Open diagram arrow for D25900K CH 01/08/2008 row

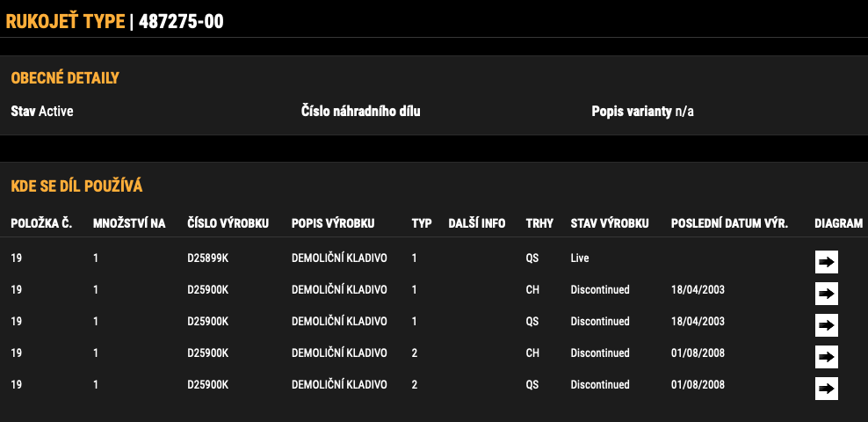(x=827, y=357)
